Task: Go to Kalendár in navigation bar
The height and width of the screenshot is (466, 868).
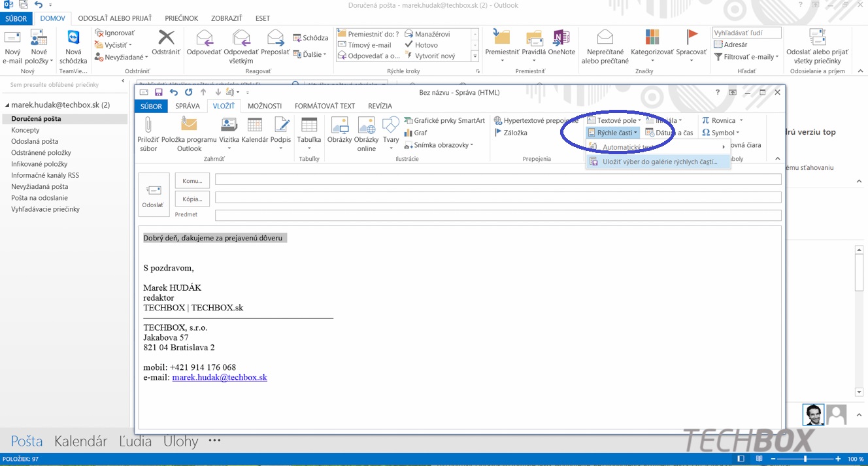Action: point(80,441)
